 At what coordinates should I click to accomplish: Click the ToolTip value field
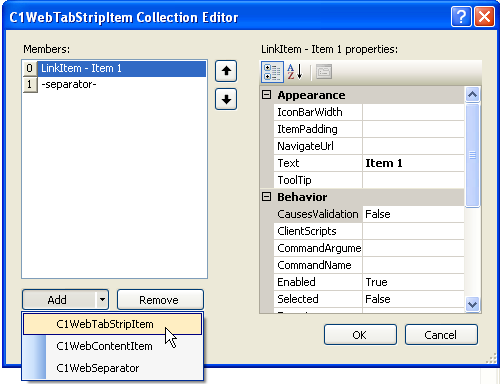pyautogui.click(x=413, y=180)
